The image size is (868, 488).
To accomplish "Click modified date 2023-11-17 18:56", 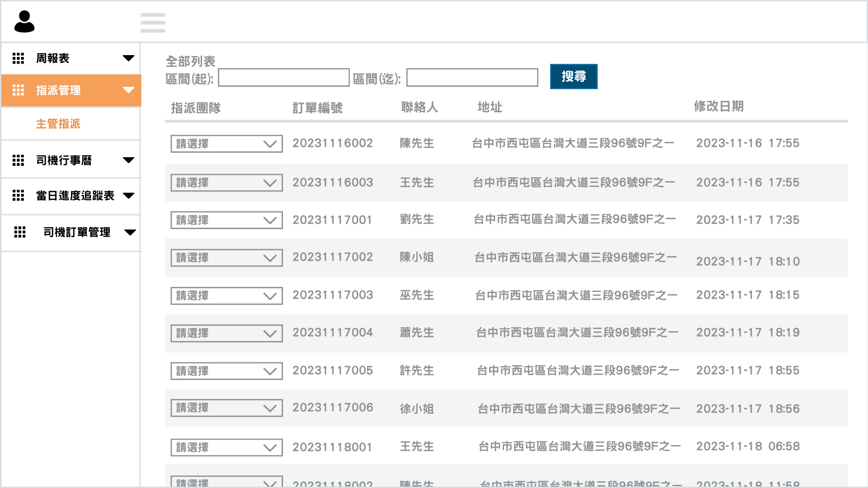I will point(748,409).
